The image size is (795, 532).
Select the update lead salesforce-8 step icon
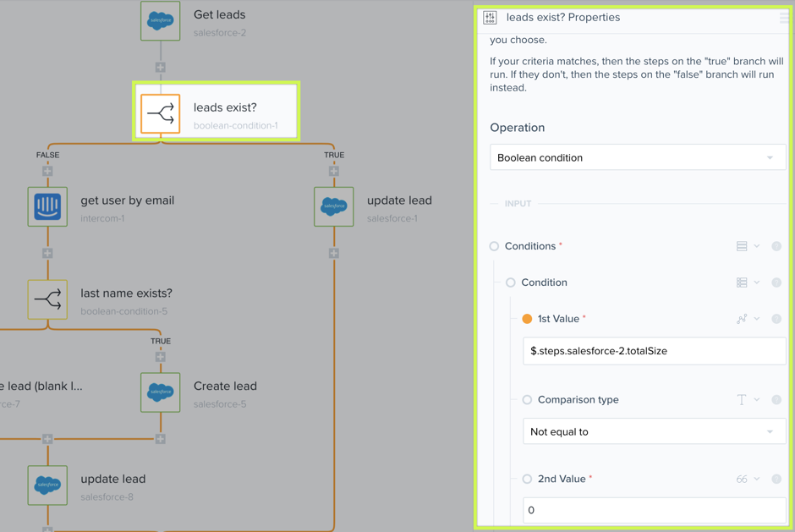tap(47, 485)
